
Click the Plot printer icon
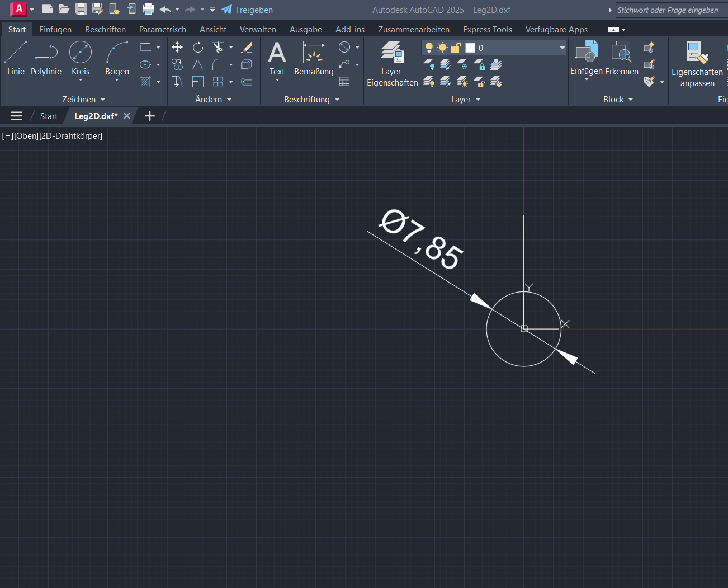click(x=148, y=10)
